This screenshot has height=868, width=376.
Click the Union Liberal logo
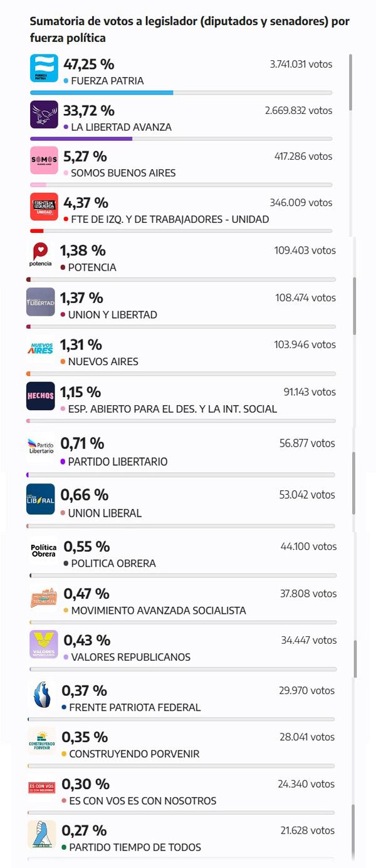click(40, 499)
